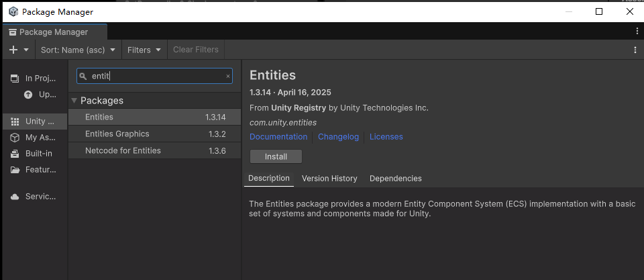Viewport: 644px width, 280px height.
Task: Collapse the Packages group
Action: 74,101
